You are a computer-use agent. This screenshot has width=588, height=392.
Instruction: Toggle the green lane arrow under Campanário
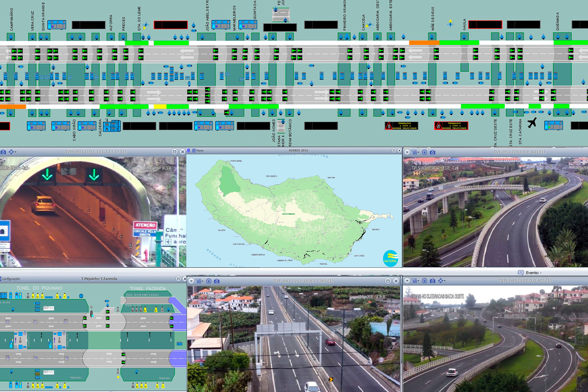tap(14, 51)
